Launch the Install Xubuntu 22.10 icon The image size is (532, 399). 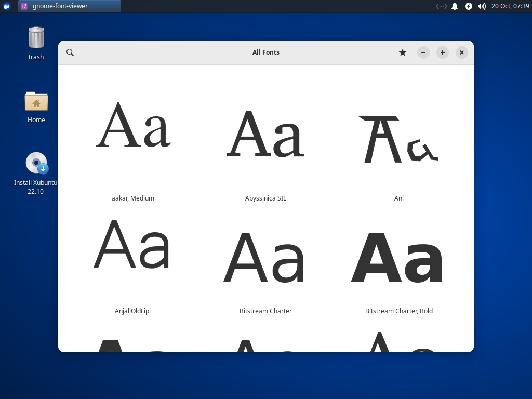click(35, 163)
